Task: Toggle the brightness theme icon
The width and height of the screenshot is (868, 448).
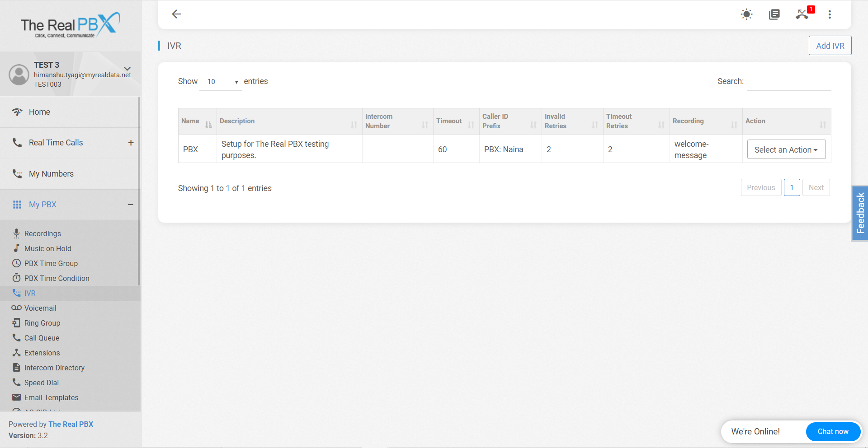Action: [x=746, y=14]
